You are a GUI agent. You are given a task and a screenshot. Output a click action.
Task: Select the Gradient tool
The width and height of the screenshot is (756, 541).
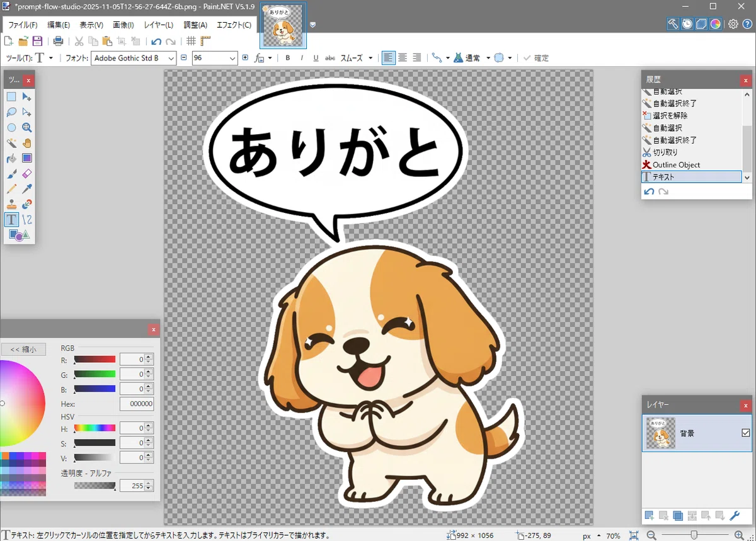click(x=27, y=158)
